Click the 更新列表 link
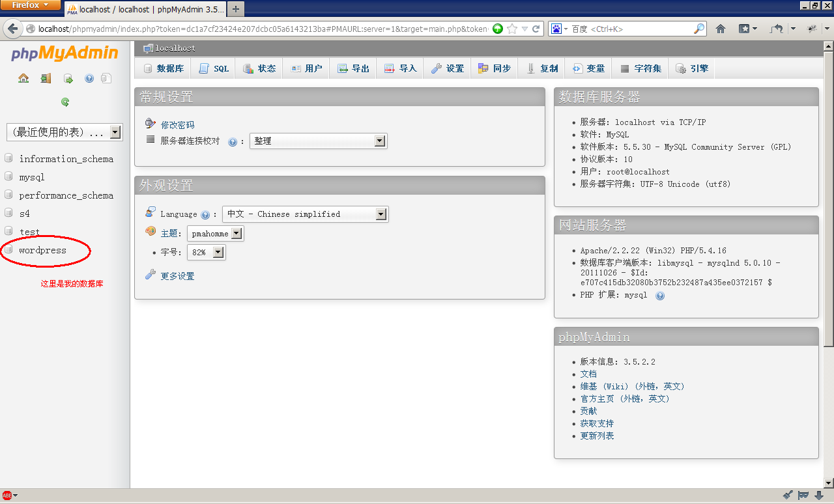 point(597,436)
